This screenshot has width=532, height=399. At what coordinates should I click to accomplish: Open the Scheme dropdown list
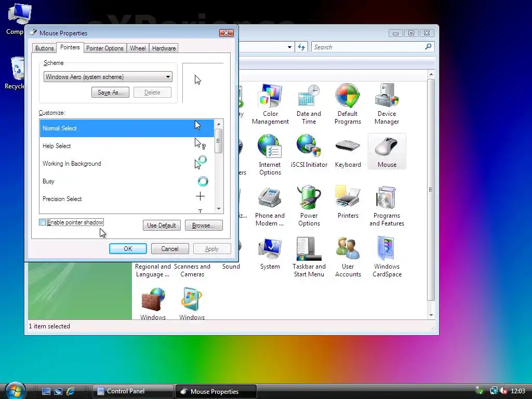[x=108, y=77]
